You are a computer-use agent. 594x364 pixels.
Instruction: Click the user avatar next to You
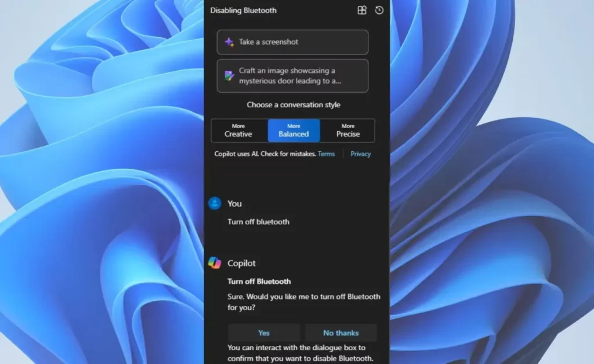(215, 203)
